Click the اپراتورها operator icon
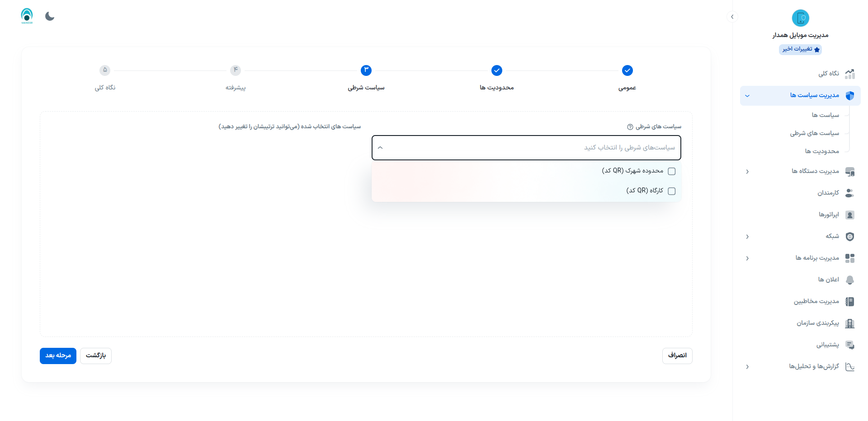868x421 pixels. (x=850, y=215)
